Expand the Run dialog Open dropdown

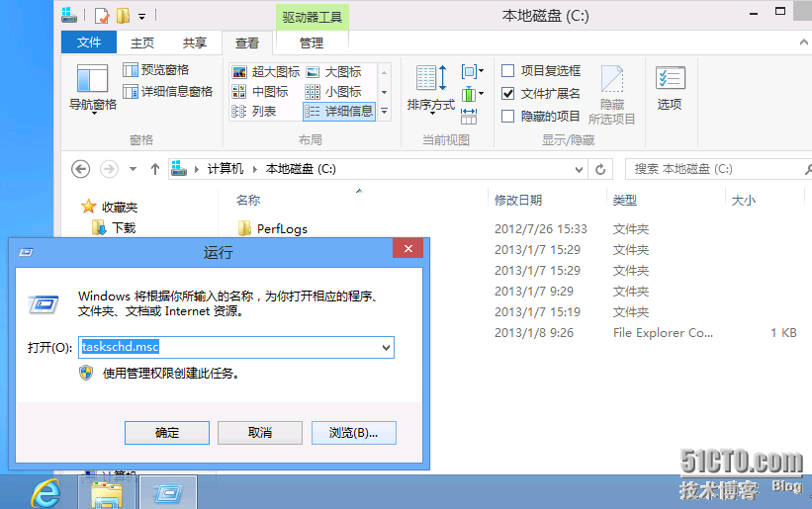[386, 348]
